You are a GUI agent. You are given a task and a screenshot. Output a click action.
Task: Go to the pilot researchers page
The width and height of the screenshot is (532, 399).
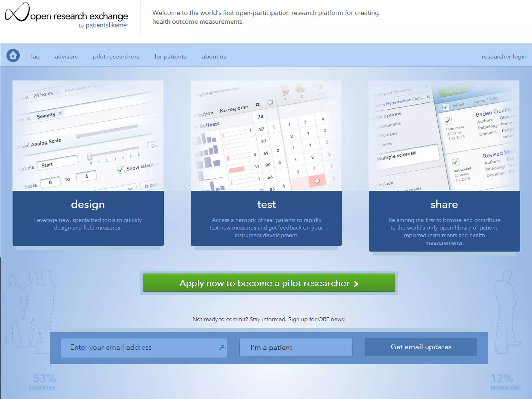(x=116, y=56)
